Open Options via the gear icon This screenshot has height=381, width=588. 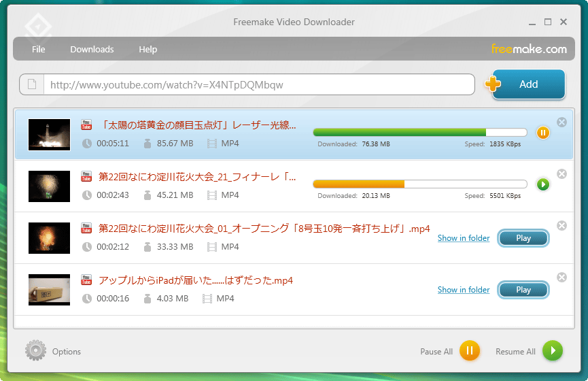[35, 350]
